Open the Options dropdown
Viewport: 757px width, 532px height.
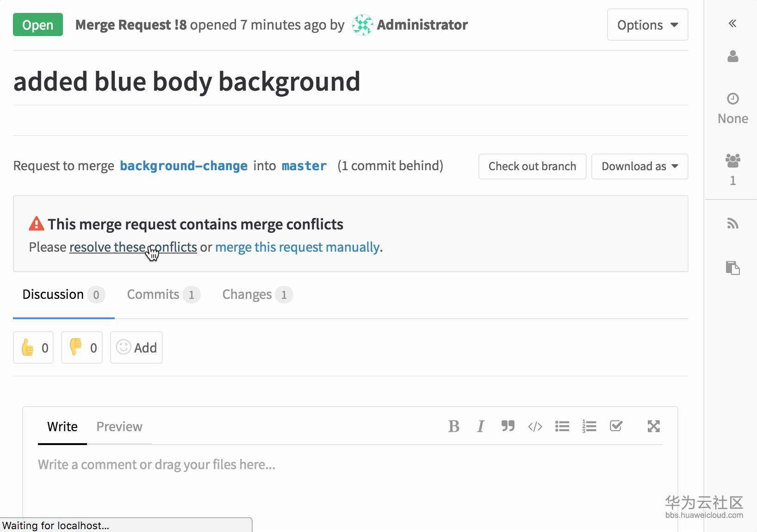coord(647,25)
